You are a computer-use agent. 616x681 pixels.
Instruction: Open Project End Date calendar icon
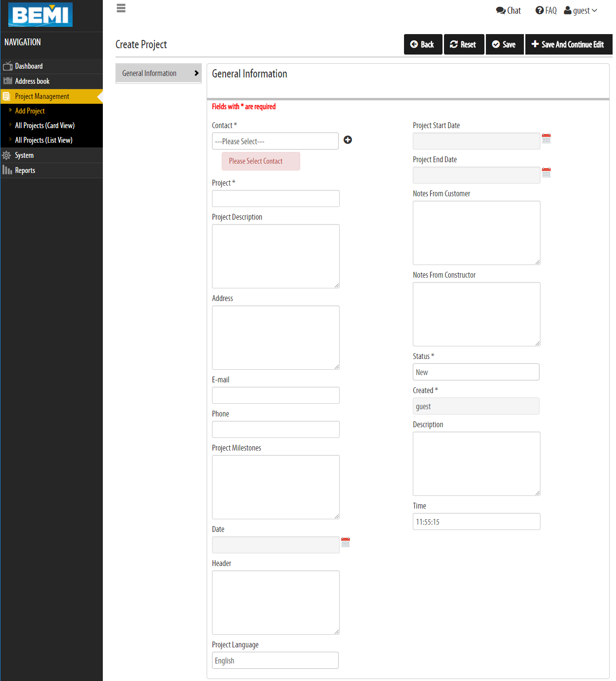click(546, 172)
